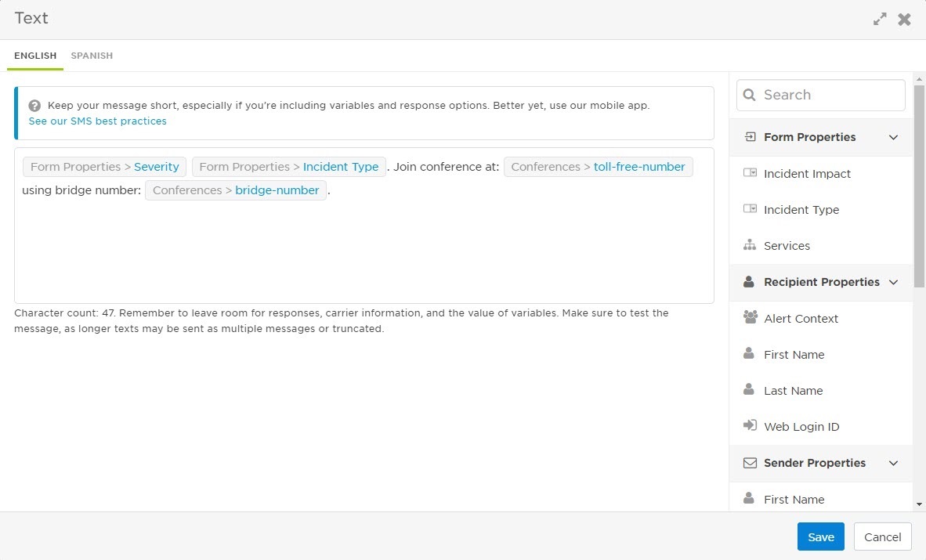Click the expand dialog arrows icon

pos(880,19)
